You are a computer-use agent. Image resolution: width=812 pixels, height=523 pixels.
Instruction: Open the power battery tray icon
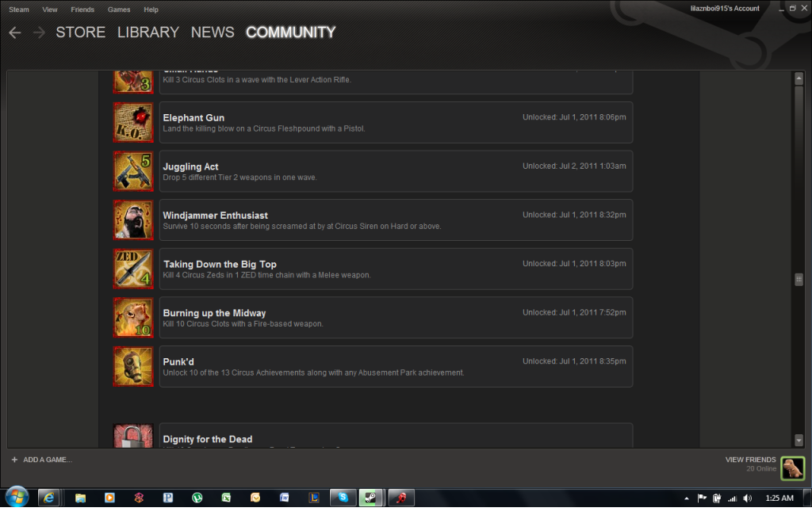click(717, 498)
